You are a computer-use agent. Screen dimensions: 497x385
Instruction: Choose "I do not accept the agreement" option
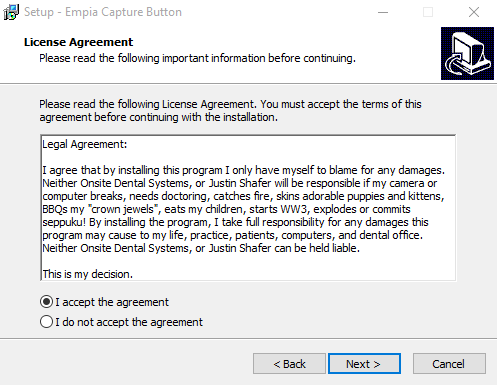(x=46, y=322)
